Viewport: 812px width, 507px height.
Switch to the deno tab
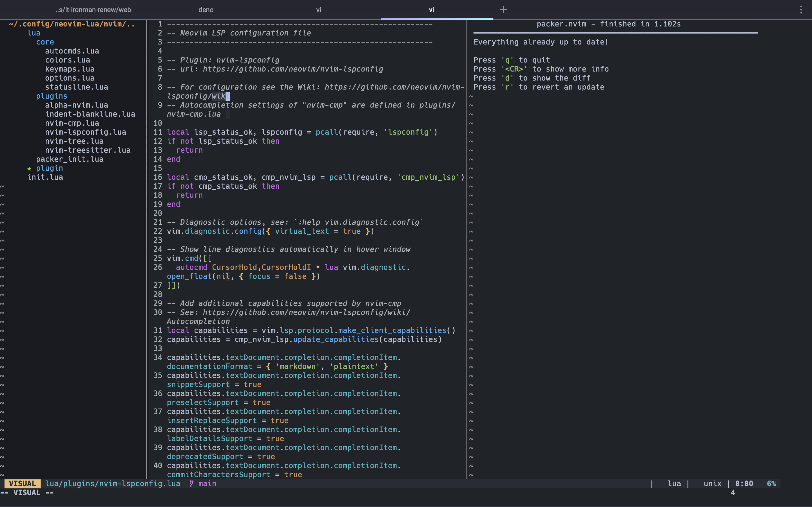coord(206,10)
